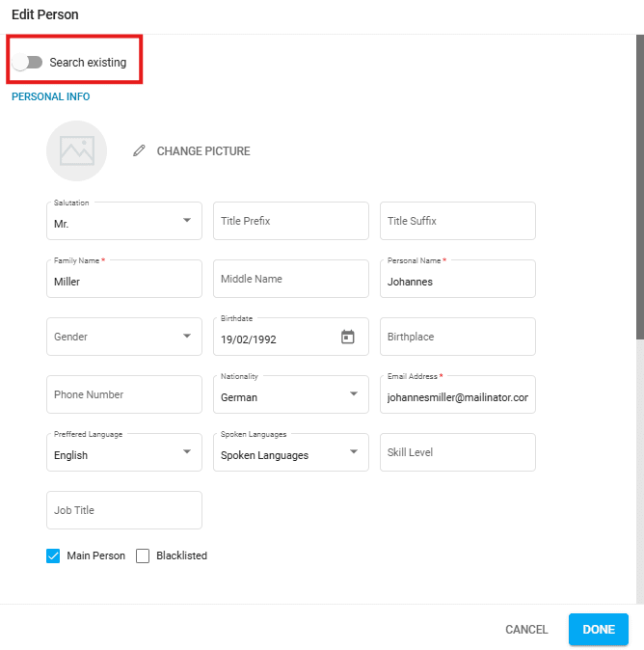
Task: Open the Preferred Language dropdown
Action: (x=186, y=452)
